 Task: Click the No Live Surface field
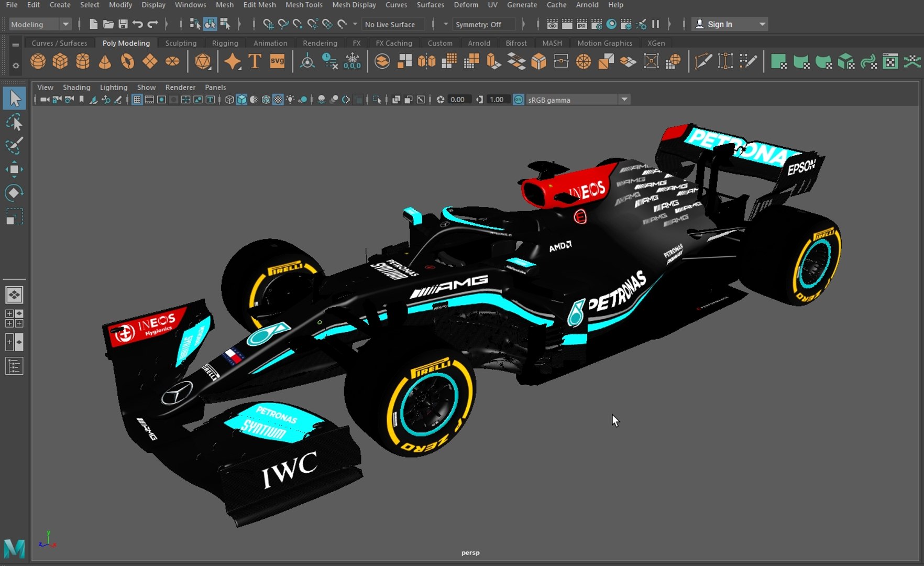coord(393,24)
